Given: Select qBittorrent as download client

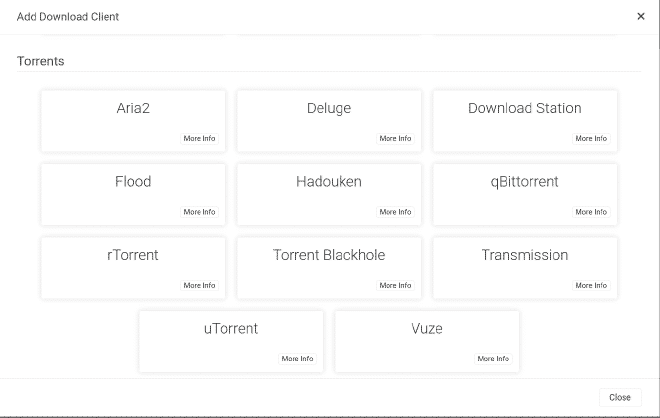Looking at the screenshot, I should (x=525, y=194).
